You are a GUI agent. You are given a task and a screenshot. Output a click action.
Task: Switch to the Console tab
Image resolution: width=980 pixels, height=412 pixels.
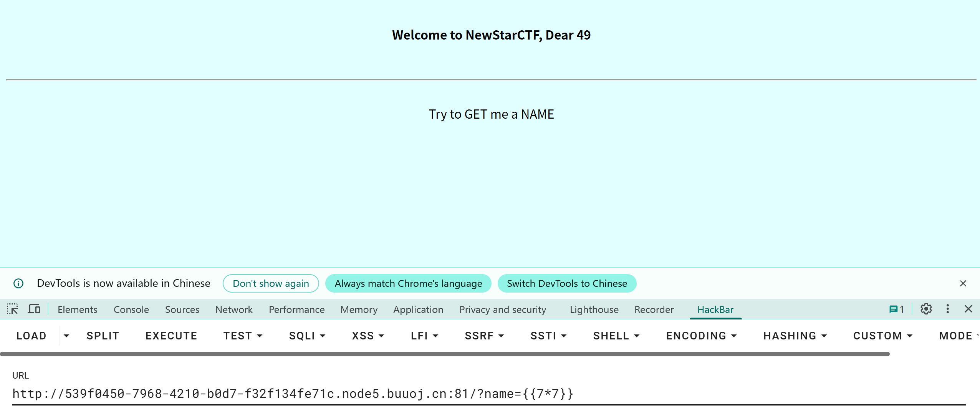[x=131, y=309]
